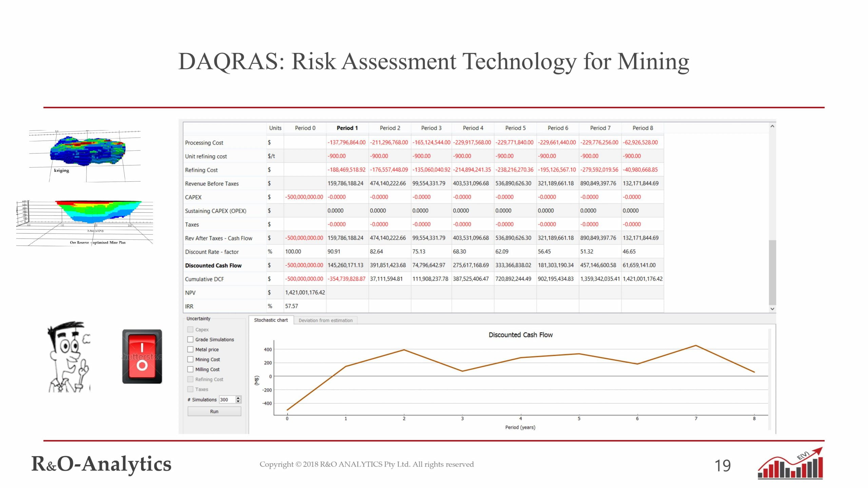Screen dimensions: 868x488
Task: Switch to the Deviation from estimation tab
Action: [325, 320]
